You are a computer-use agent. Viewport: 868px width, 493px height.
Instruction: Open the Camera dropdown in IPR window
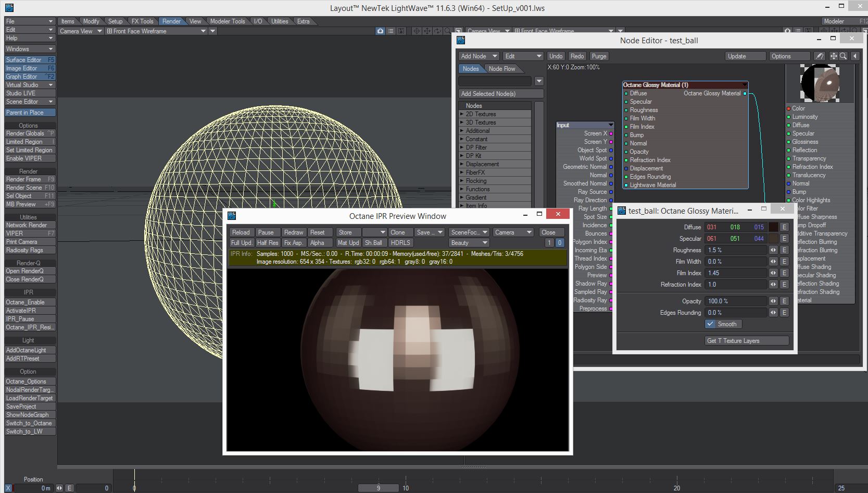[x=513, y=232]
